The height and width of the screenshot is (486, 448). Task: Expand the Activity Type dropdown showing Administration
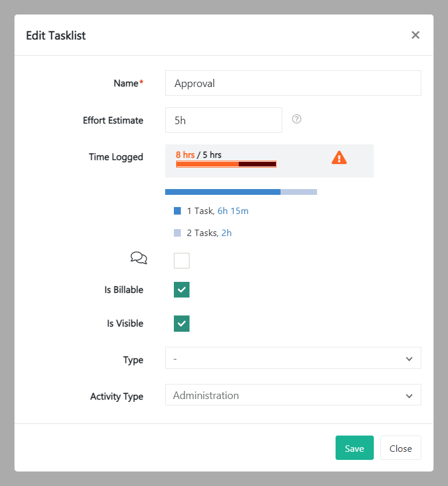tap(293, 395)
